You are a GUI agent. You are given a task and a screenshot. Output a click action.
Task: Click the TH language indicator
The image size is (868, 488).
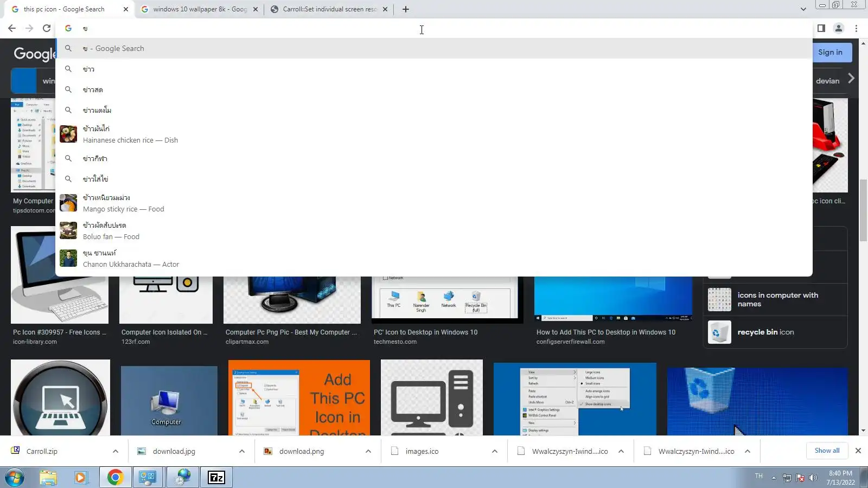pos(758,476)
